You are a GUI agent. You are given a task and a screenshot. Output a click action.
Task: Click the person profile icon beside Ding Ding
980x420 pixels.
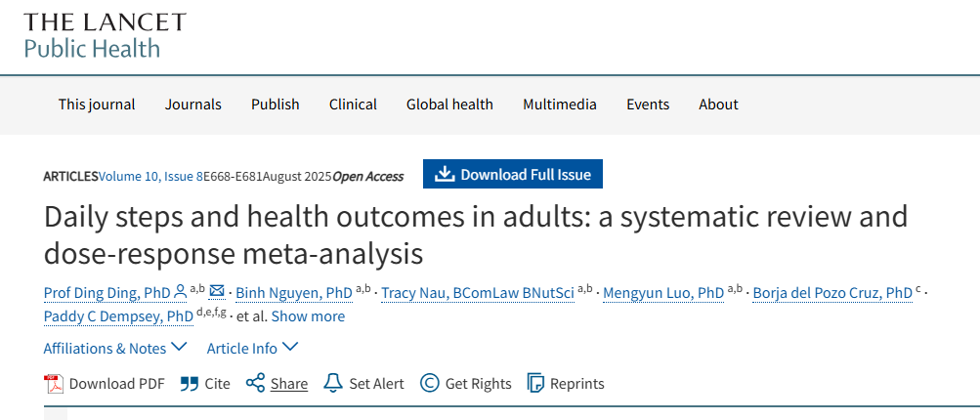180,291
